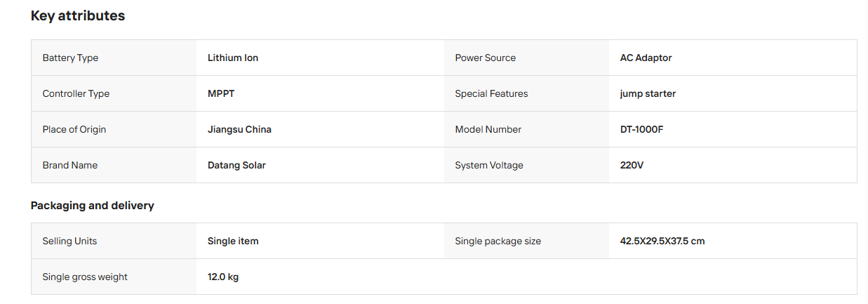Click the DT-1000F model number
868x304 pixels.
click(x=641, y=129)
